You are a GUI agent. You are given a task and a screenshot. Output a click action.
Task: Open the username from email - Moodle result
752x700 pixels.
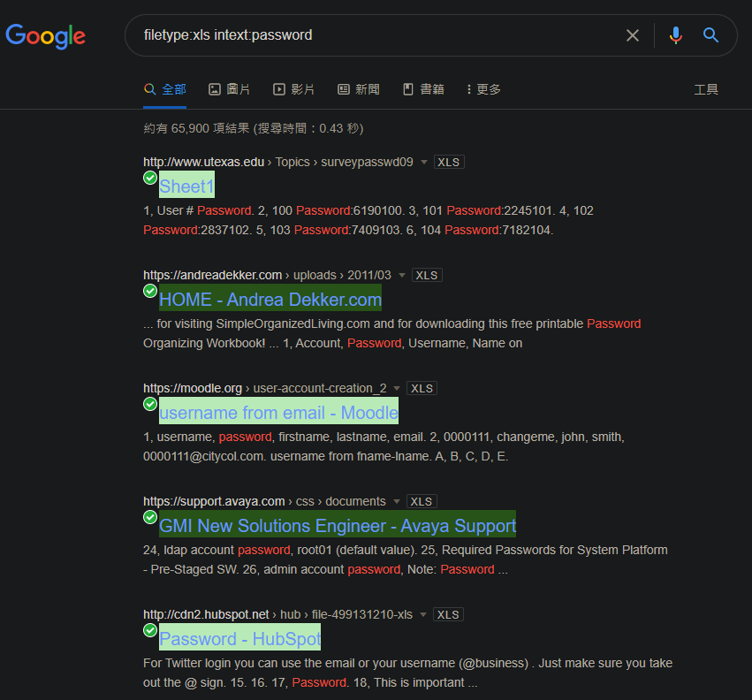click(x=278, y=413)
